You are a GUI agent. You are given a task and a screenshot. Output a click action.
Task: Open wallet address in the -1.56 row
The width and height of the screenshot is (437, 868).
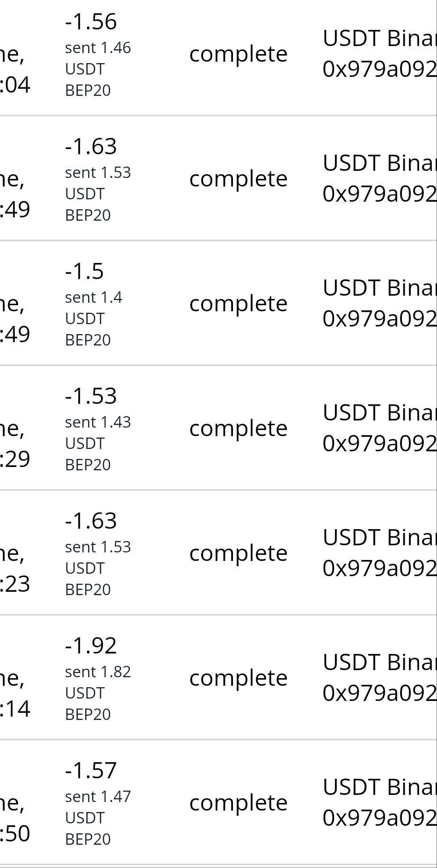(x=379, y=69)
